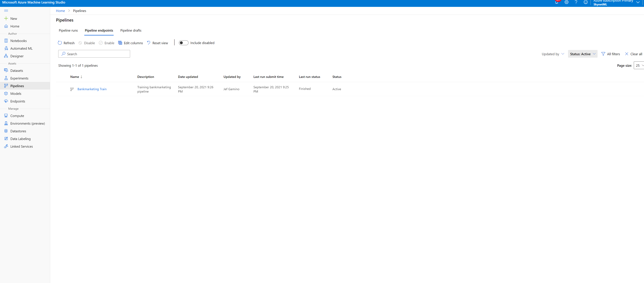Change the page size dropdown
This screenshot has width=644, height=283.
coord(639,65)
